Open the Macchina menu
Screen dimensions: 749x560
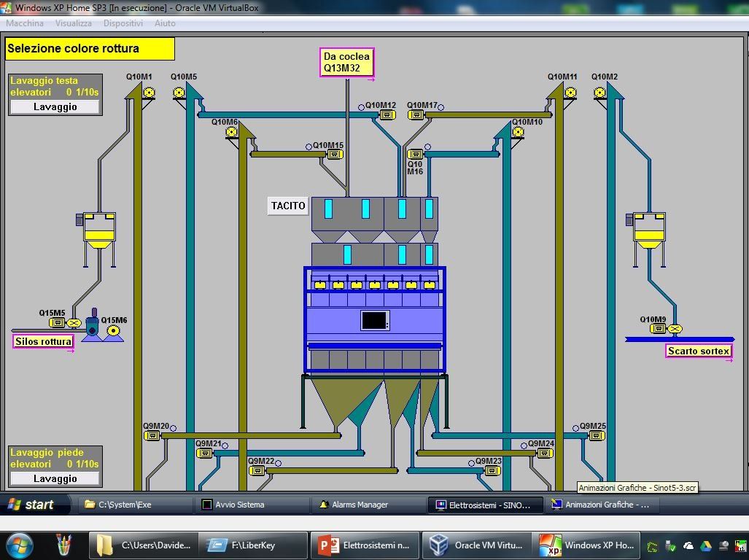pos(25,23)
